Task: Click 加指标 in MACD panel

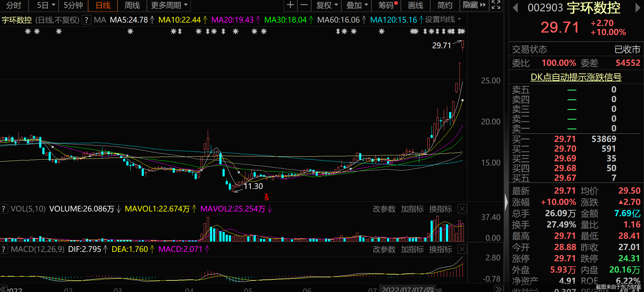Action: 412,249
